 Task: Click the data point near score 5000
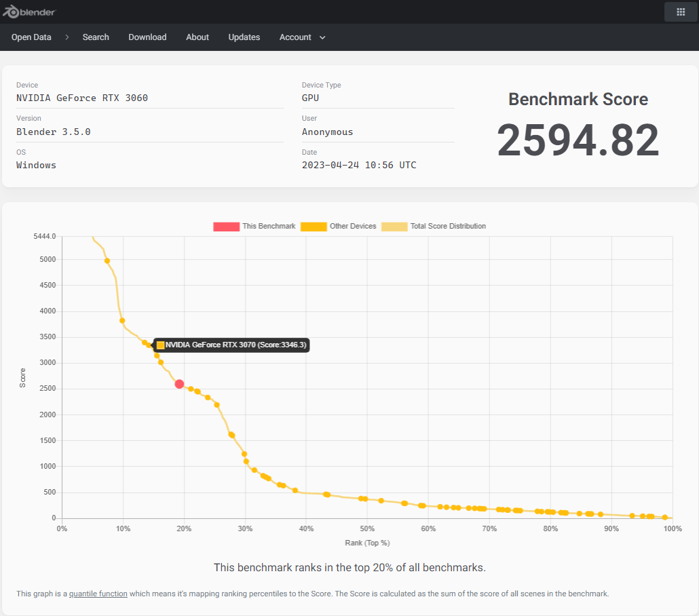tap(107, 261)
